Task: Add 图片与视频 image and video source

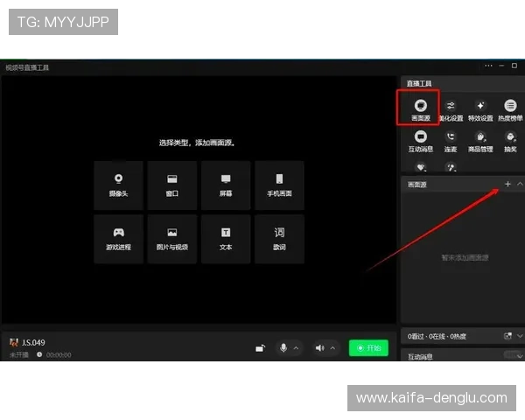Action: [172, 239]
